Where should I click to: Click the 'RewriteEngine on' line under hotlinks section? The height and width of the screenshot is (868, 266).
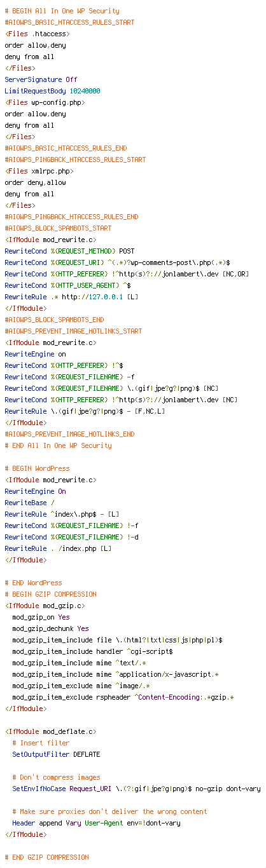tap(35, 354)
